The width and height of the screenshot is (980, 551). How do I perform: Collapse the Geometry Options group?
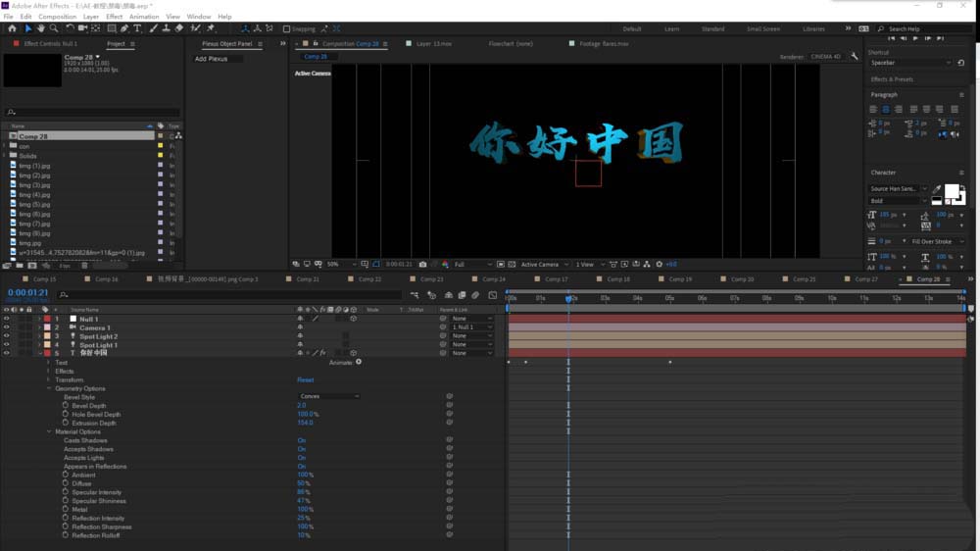48,388
